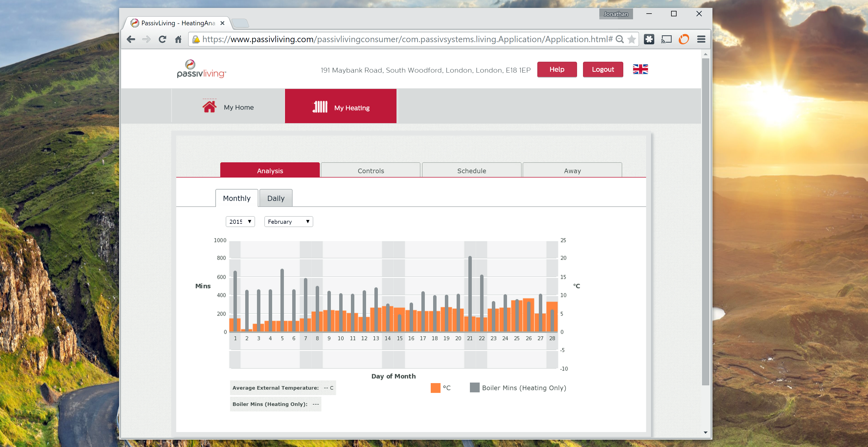
Task: Click the '°C' right axis title
Action: (576, 286)
